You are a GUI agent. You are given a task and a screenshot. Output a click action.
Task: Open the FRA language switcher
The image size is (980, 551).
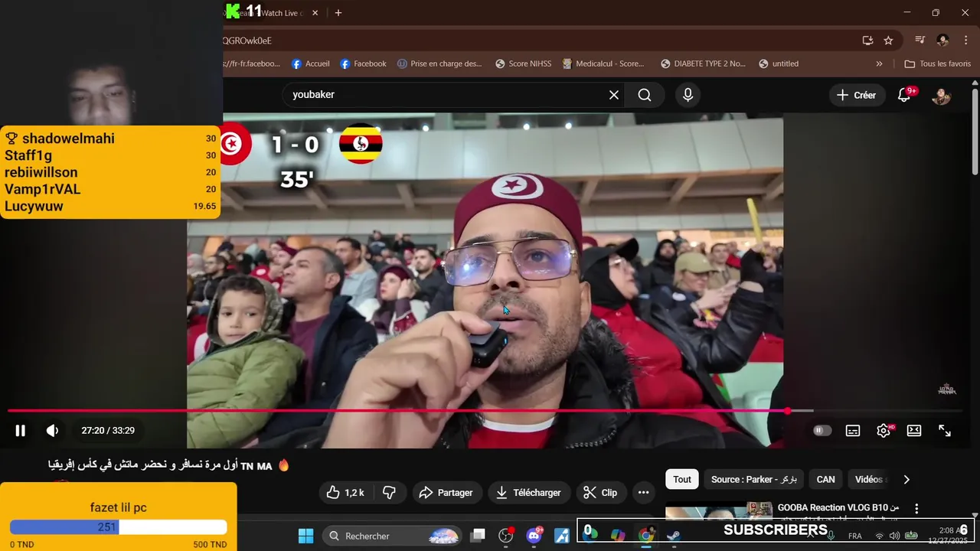pyautogui.click(x=855, y=536)
